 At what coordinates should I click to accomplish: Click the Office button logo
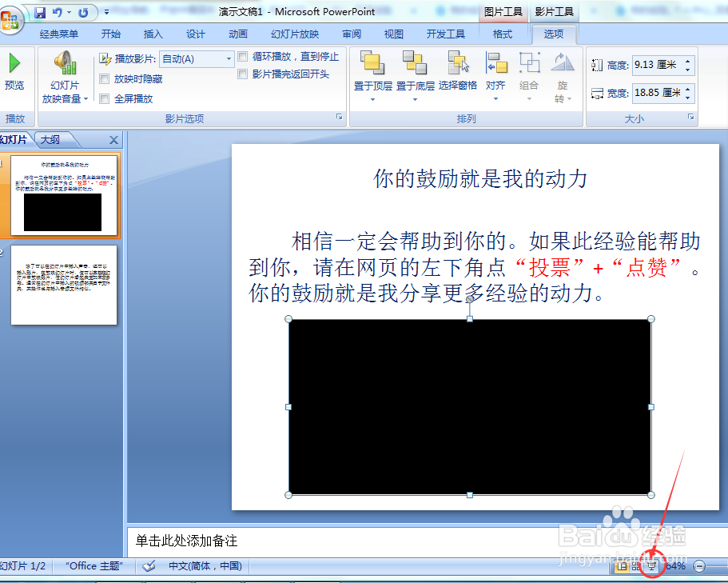pos(10,21)
